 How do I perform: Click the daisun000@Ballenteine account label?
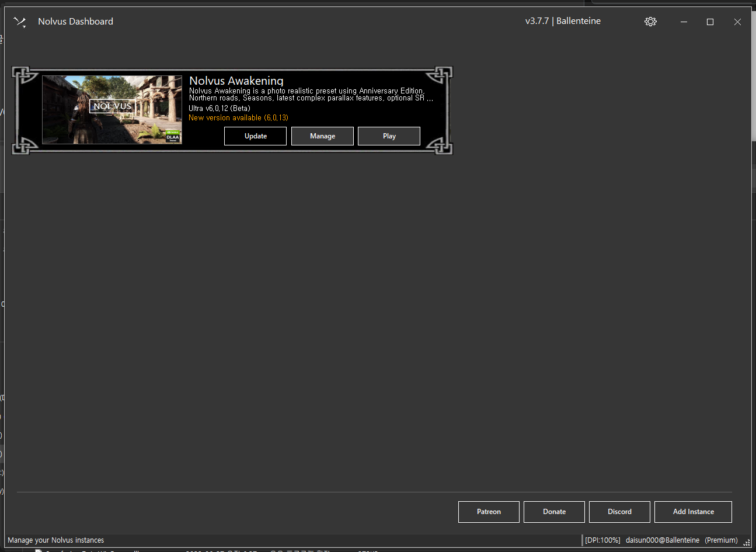[x=663, y=540]
